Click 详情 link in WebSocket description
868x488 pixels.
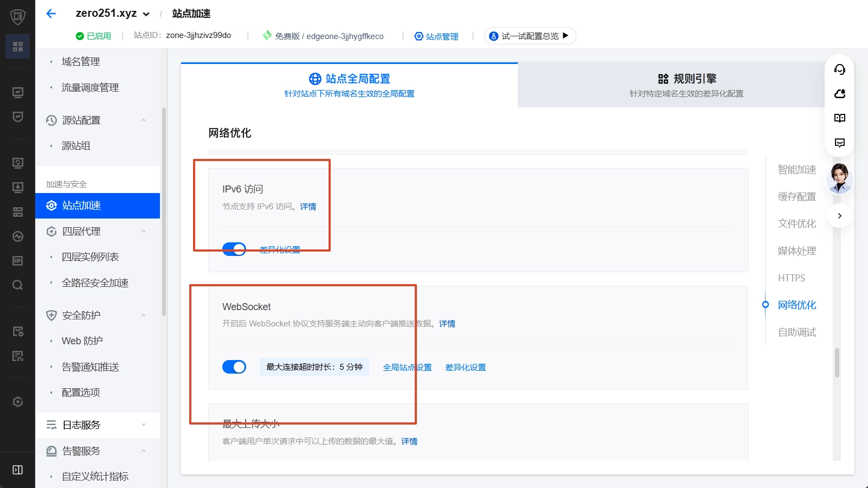pos(447,324)
